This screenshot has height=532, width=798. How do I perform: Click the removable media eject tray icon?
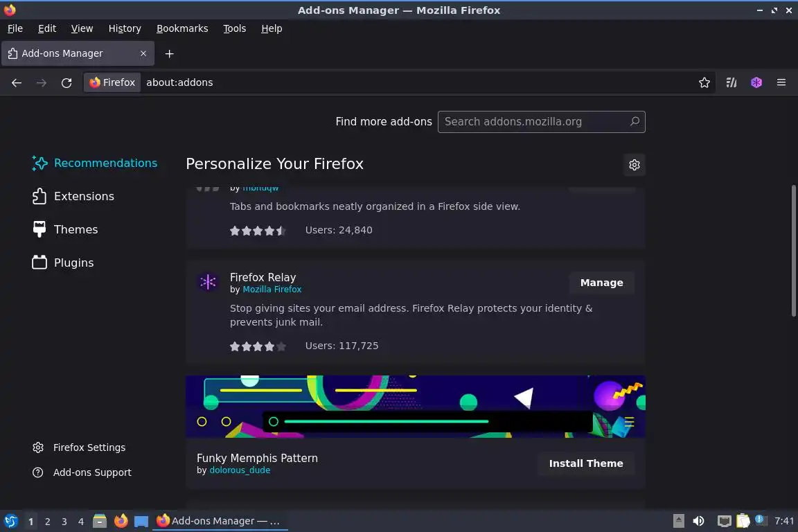click(x=678, y=521)
